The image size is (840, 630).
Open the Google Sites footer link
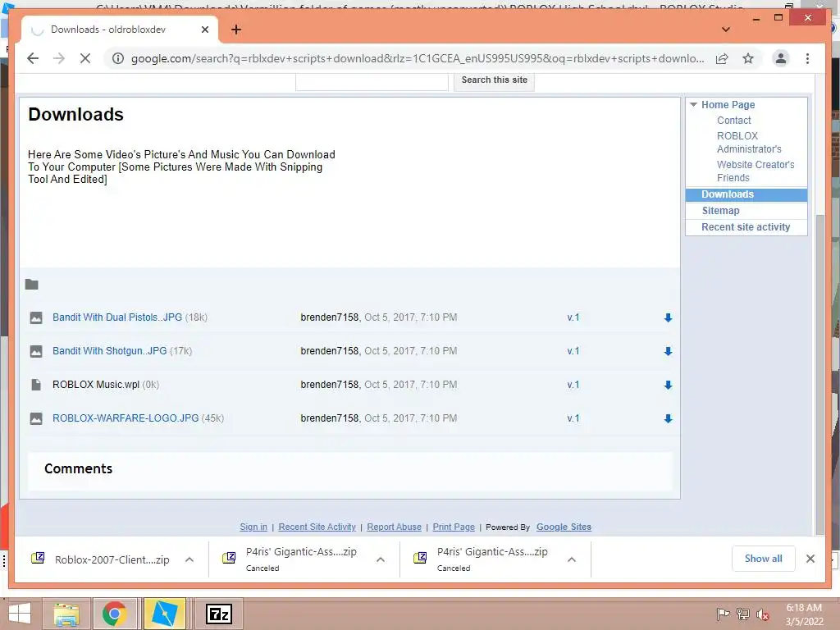point(564,527)
